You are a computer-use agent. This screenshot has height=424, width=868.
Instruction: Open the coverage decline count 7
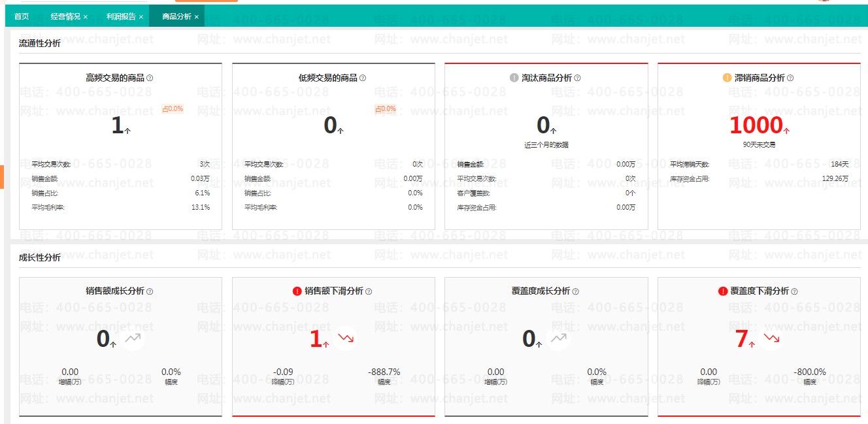(742, 339)
